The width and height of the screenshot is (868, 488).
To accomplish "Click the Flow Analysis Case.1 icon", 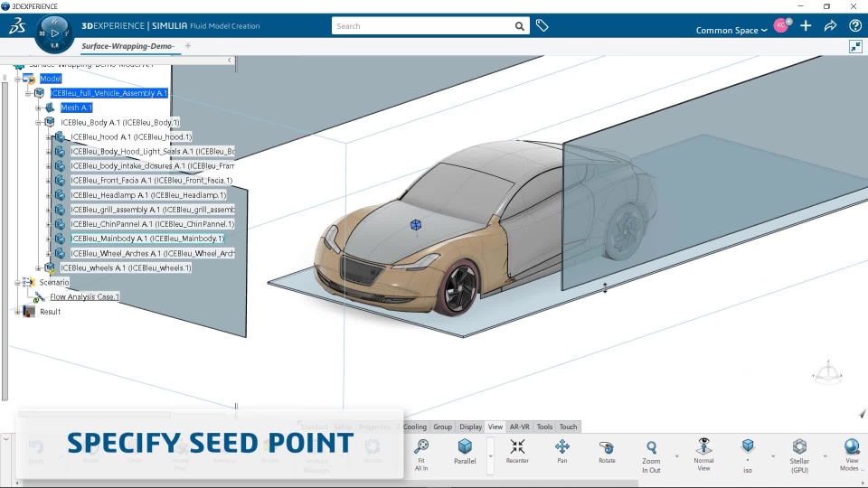I will (39, 297).
